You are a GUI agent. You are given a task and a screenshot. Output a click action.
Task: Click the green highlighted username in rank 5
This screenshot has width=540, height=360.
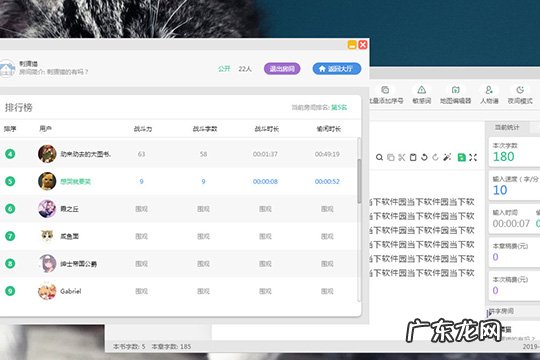[x=75, y=182]
